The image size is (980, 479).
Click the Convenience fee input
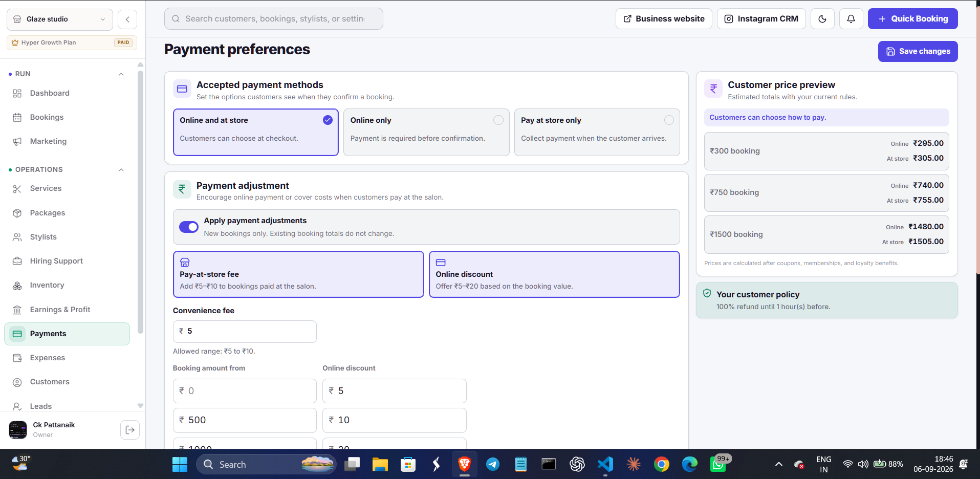point(245,332)
